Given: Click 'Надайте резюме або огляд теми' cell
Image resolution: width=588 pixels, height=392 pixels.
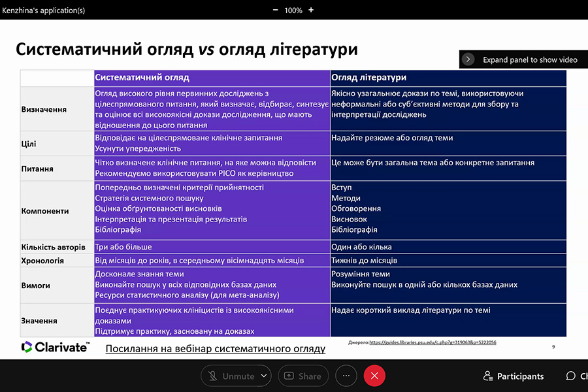Looking at the screenshot, I should 448,143.
